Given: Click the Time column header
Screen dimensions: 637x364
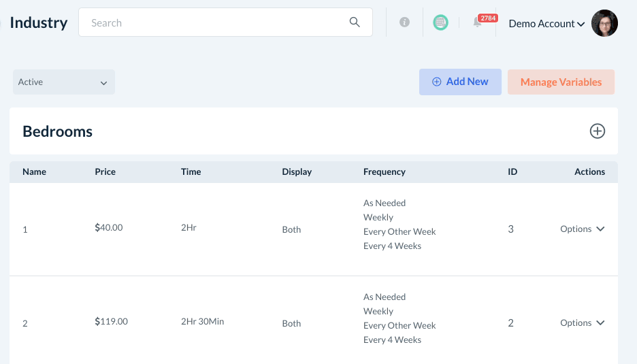Looking at the screenshot, I should point(191,172).
